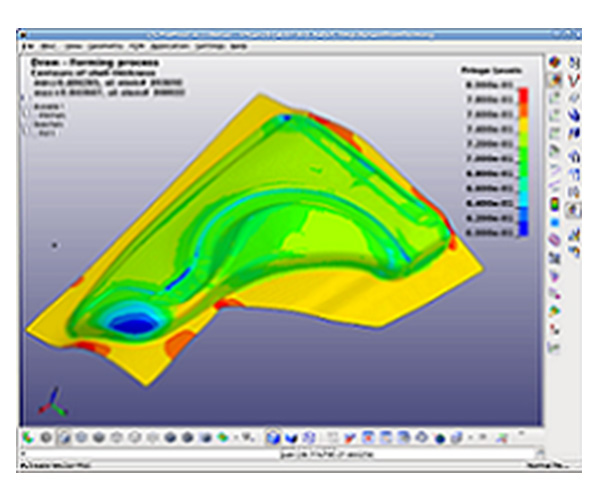Viewport: 600px width, 500px height.
Task: Click the highlighted second sphere icon in the right toolbar
Action: [554, 80]
